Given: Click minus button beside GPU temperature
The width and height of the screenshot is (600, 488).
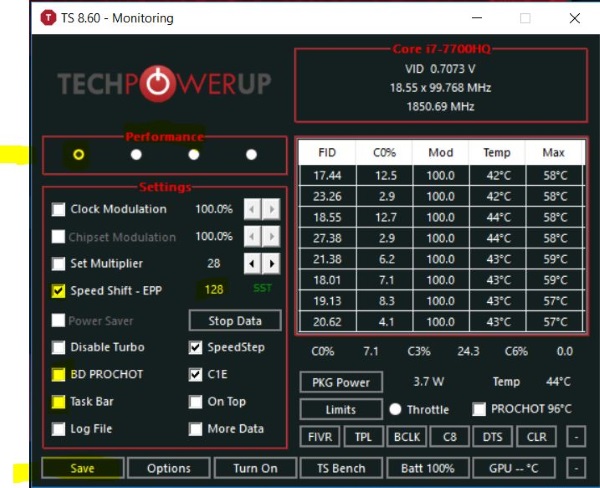Looking at the screenshot, I should (x=576, y=468).
